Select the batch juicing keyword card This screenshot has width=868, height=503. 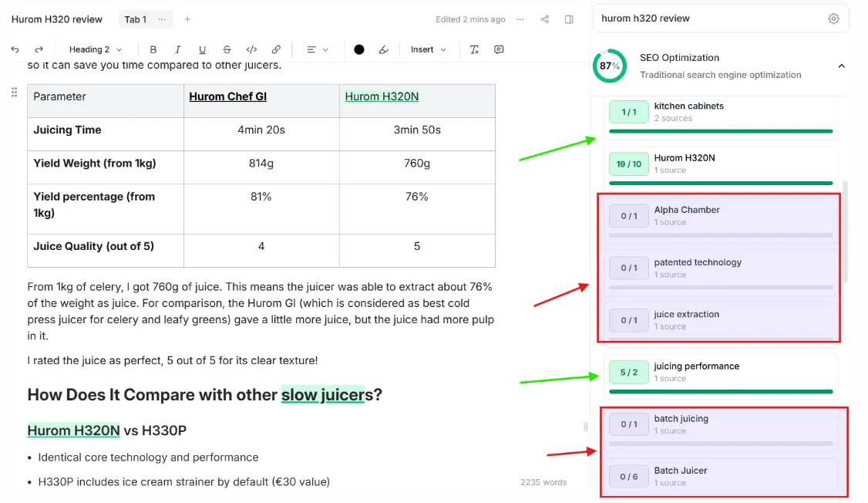tap(721, 428)
